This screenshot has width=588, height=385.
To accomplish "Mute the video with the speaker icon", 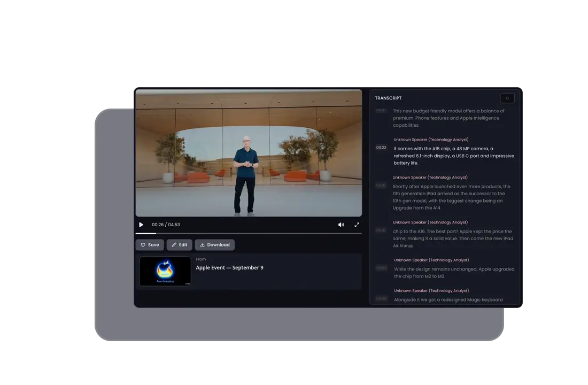I will pyautogui.click(x=341, y=225).
